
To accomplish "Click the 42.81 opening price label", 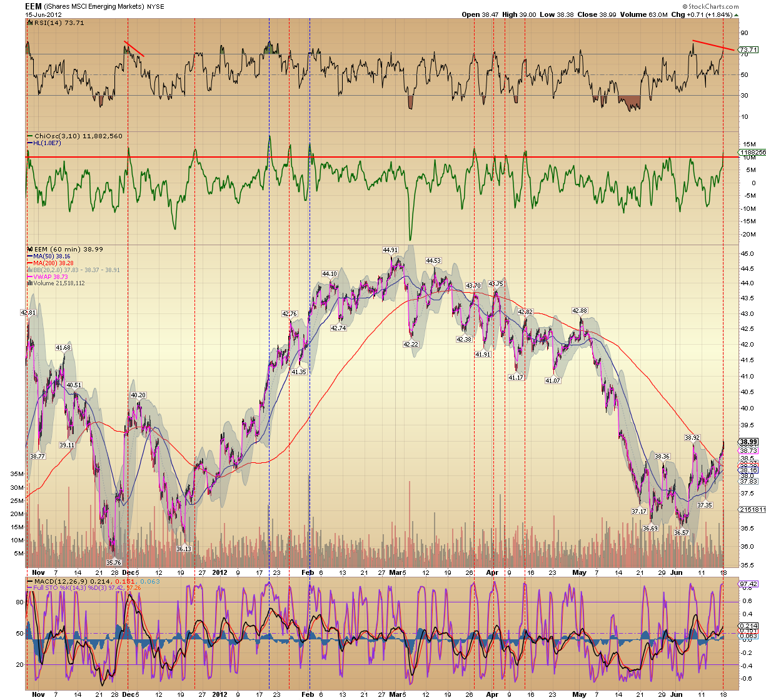I will pyautogui.click(x=28, y=312).
